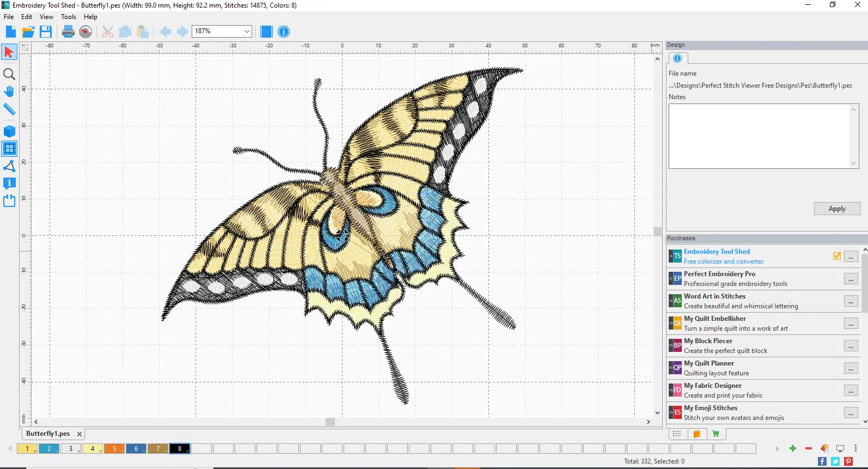The height and width of the screenshot is (469, 868).
Task: Open the Tools menu
Action: pos(69,17)
